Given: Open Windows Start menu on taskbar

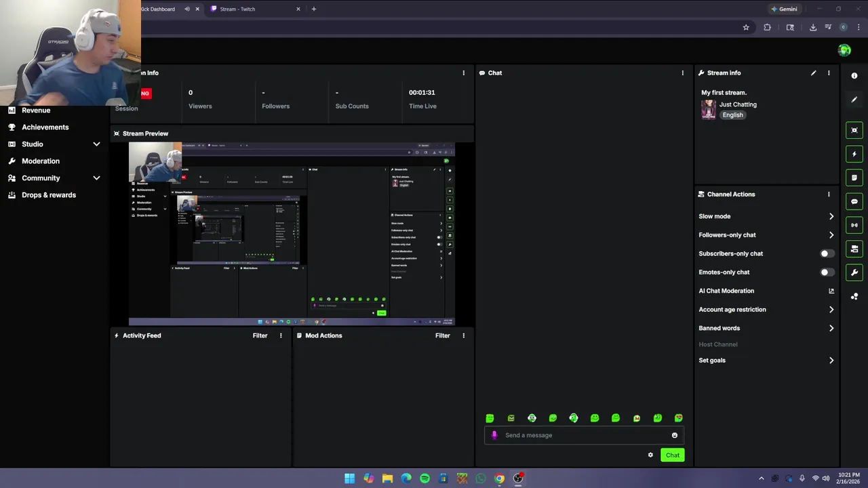Looking at the screenshot, I should (349, 479).
